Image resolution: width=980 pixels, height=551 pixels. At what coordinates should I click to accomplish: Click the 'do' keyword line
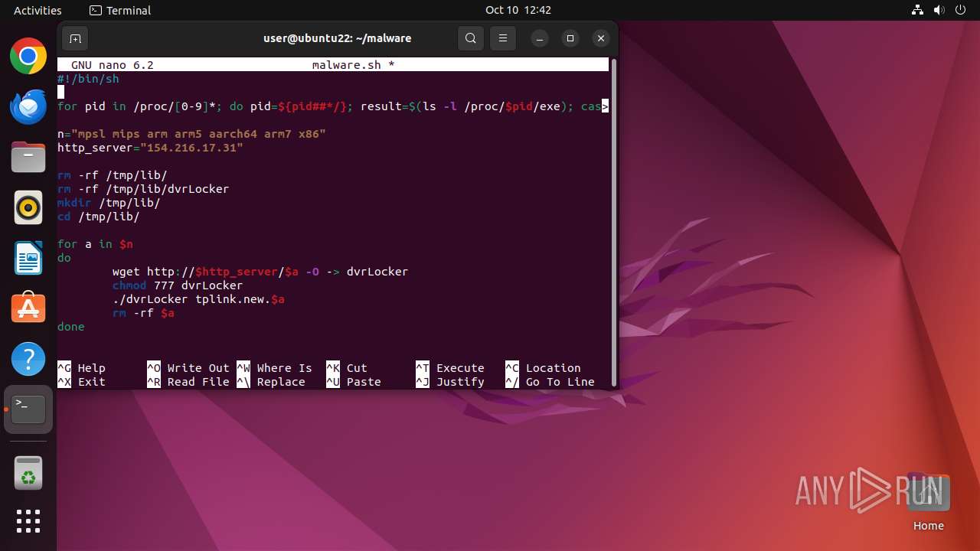click(x=64, y=258)
